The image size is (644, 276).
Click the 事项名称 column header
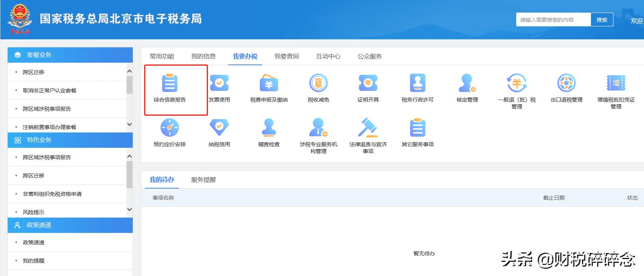pyautogui.click(x=163, y=198)
